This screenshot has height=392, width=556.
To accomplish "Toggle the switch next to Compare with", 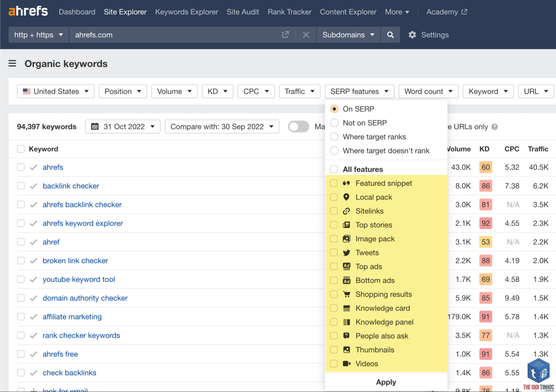I will [x=298, y=127].
